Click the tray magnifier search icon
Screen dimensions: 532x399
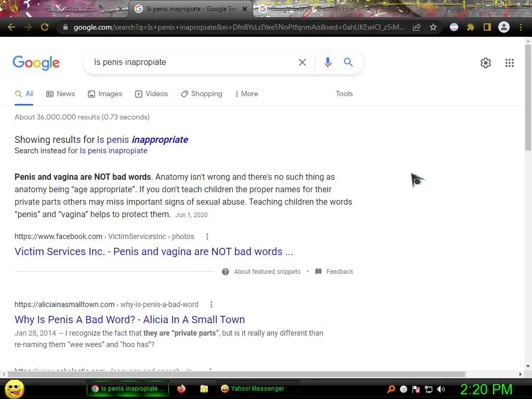[x=391, y=389]
